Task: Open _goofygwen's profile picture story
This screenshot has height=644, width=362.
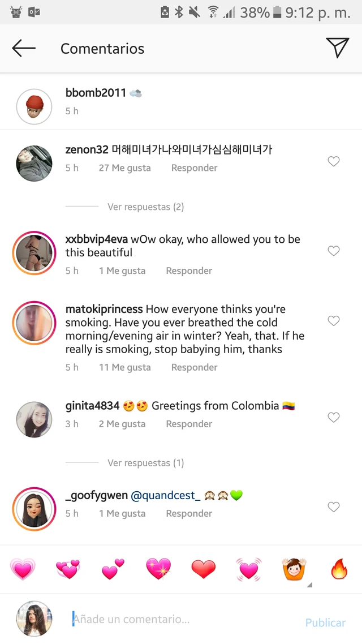Action: tap(34, 509)
